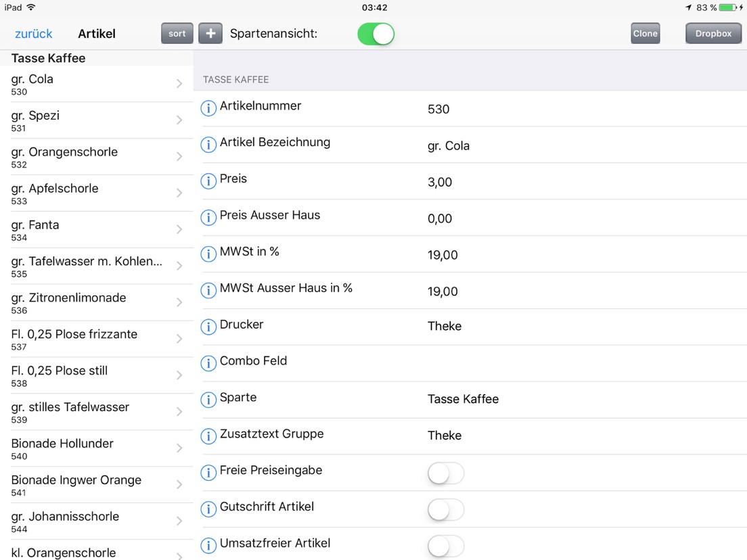Click the Clone button
Screen dimensions: 747x560
click(x=645, y=33)
